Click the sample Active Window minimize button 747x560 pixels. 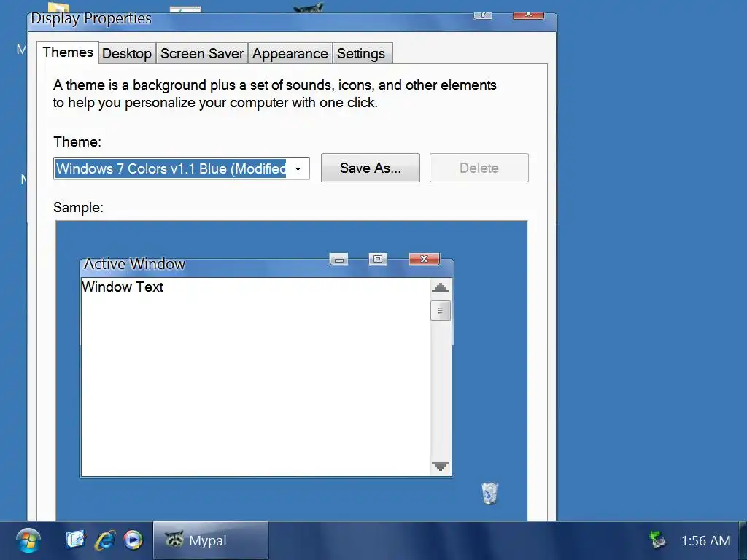339,259
